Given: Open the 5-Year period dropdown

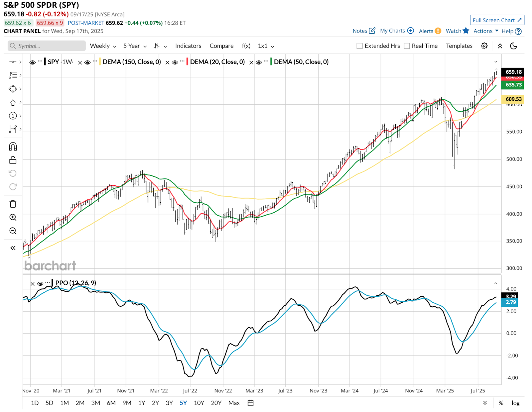Looking at the screenshot, I should point(135,46).
